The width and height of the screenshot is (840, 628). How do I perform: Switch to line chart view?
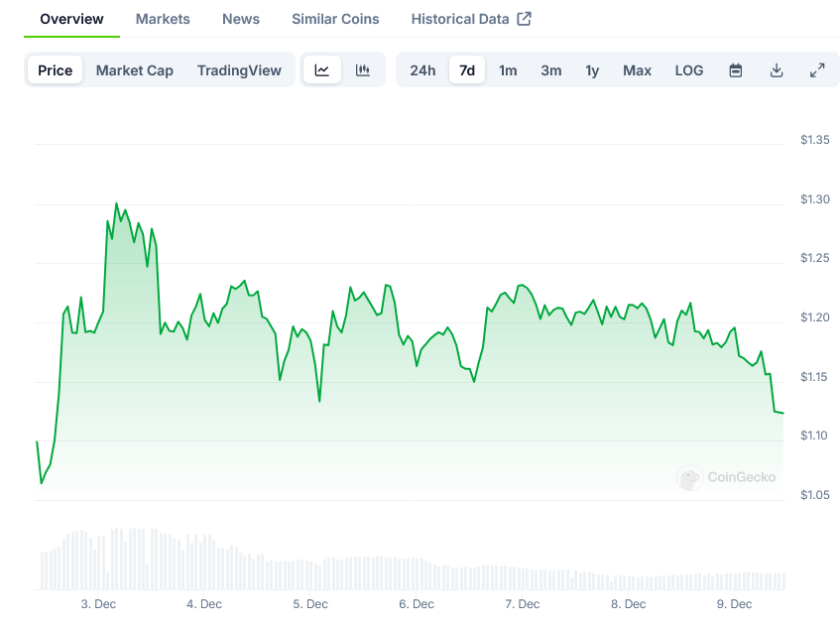322,70
